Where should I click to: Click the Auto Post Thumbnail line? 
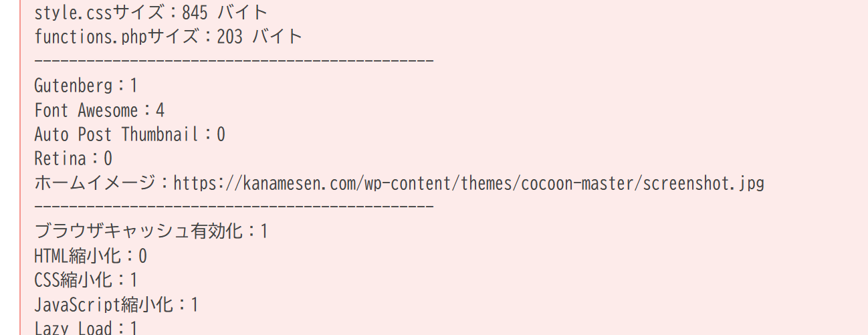(x=130, y=134)
